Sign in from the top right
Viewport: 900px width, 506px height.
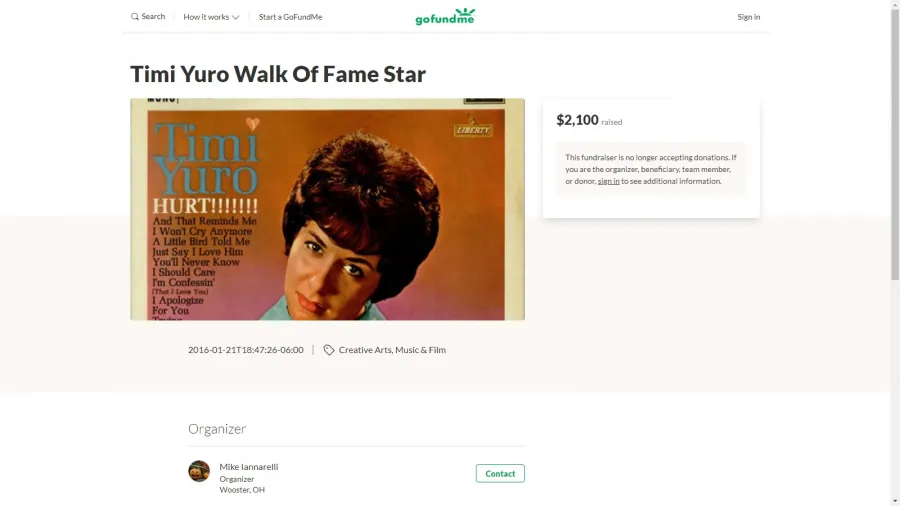[x=748, y=17]
